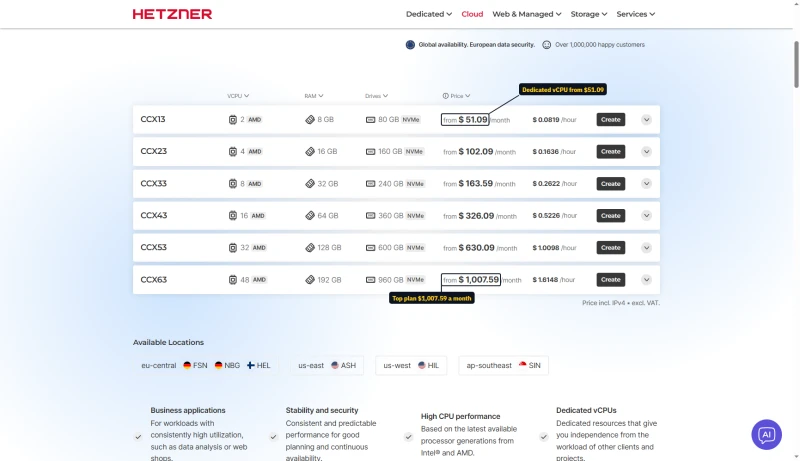Open the Services menu
The image size is (800, 461).
(x=636, y=14)
